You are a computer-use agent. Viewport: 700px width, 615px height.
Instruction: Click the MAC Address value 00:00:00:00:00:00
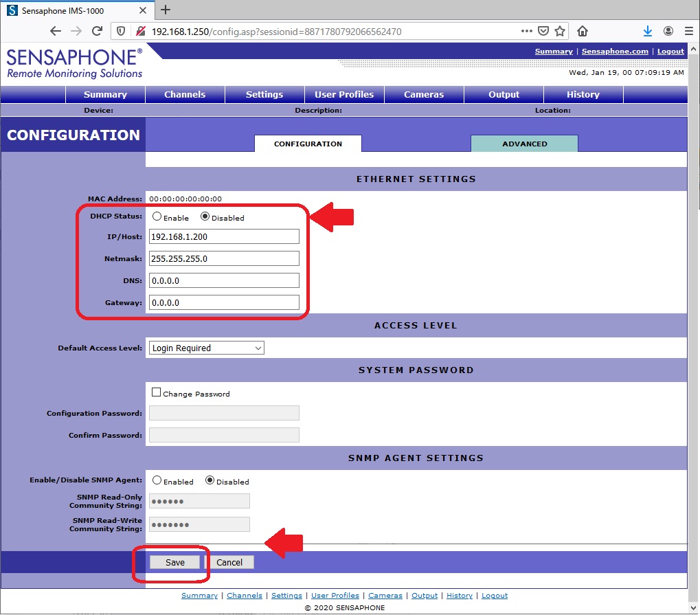185,199
